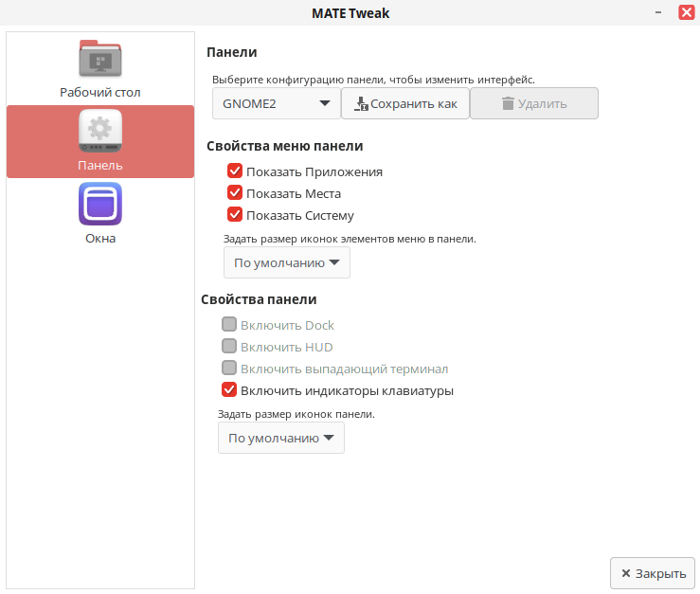700x594 pixels.
Task: Click the X icon in Закрыть button
Action: (624, 573)
